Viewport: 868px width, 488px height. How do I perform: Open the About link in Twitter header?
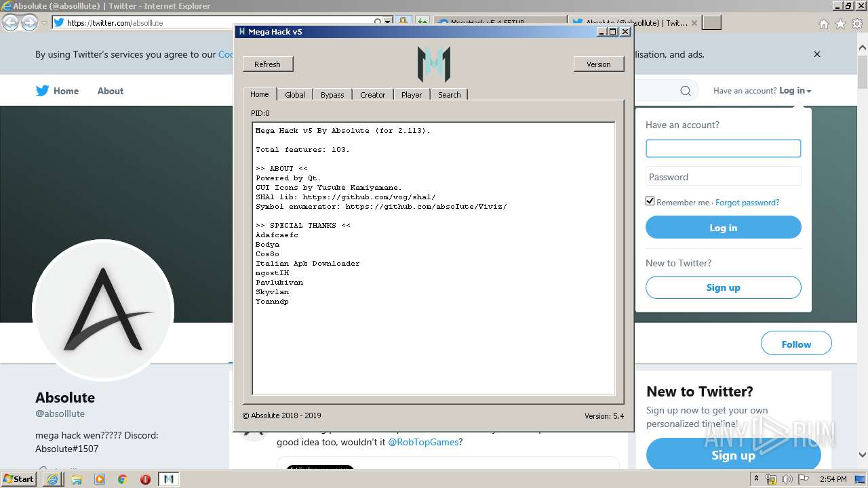pos(110,91)
